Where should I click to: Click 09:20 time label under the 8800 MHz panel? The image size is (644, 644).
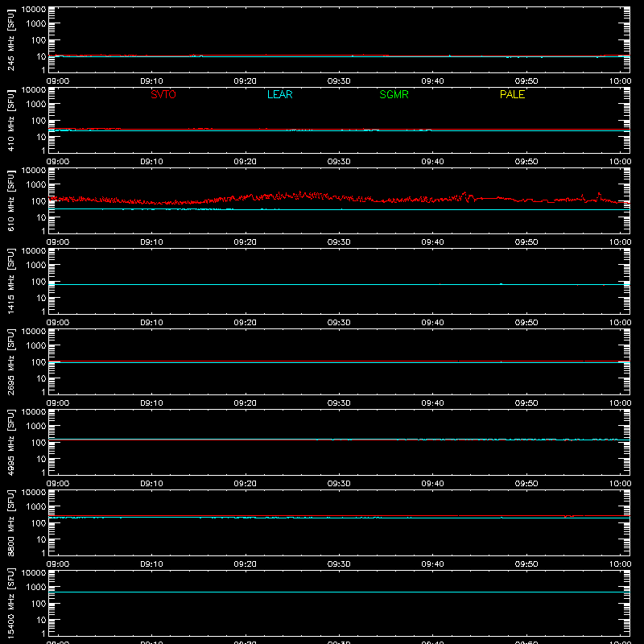click(x=246, y=564)
